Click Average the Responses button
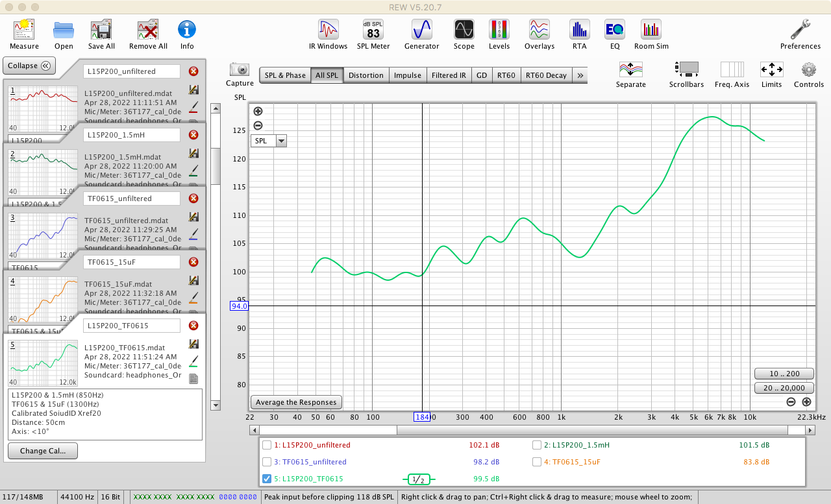The image size is (831, 504). [296, 402]
